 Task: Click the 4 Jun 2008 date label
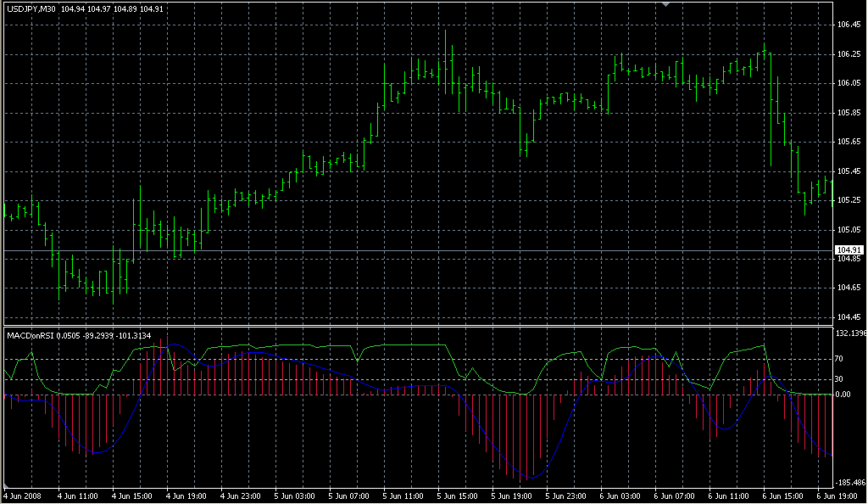22,496
